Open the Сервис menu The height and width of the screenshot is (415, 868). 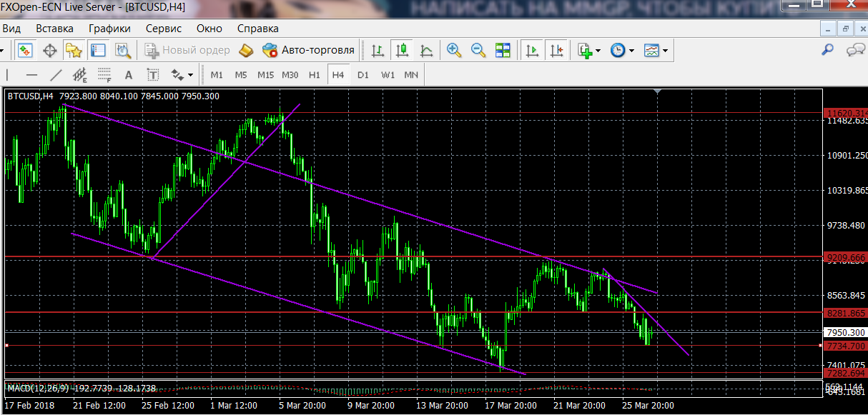164,29
